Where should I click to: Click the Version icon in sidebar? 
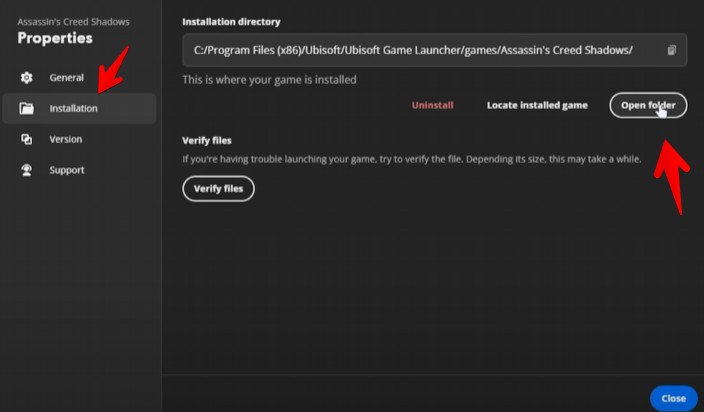click(x=26, y=139)
